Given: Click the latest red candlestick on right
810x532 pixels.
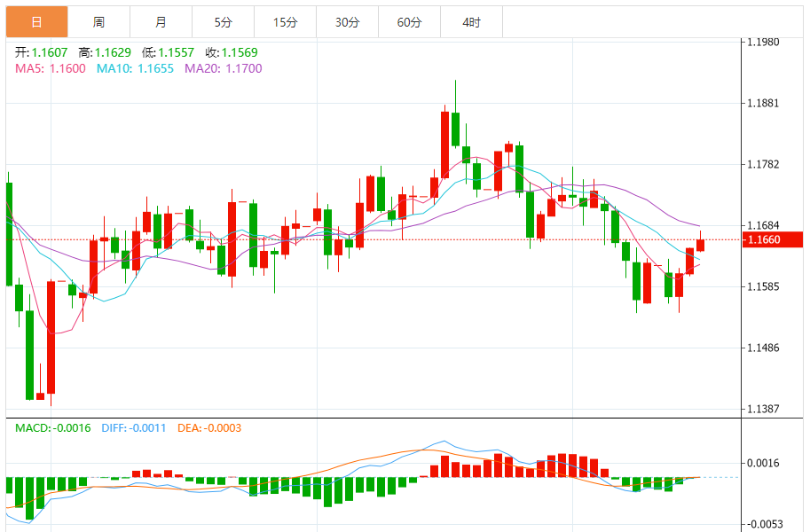Looking at the screenshot, I should (x=701, y=245).
